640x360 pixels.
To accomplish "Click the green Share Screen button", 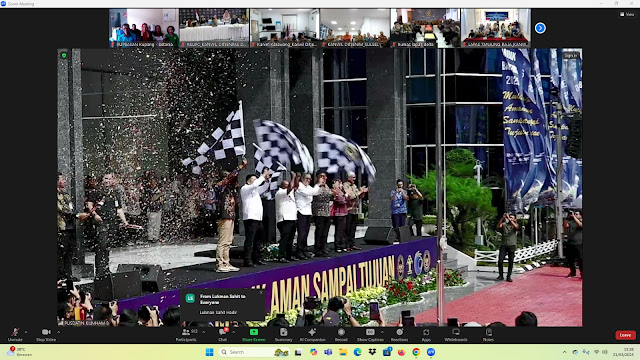I will coord(253,335).
